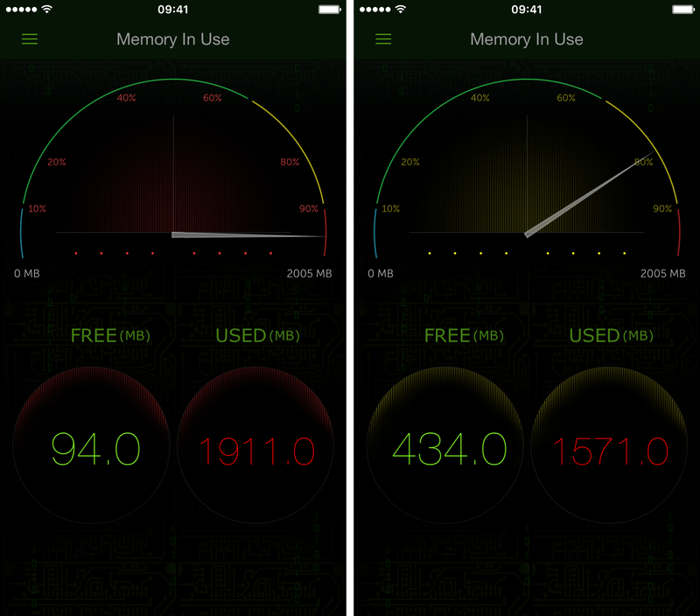The image size is (700, 616).
Task: Tap the red 20% gauge label
Action: (x=57, y=162)
